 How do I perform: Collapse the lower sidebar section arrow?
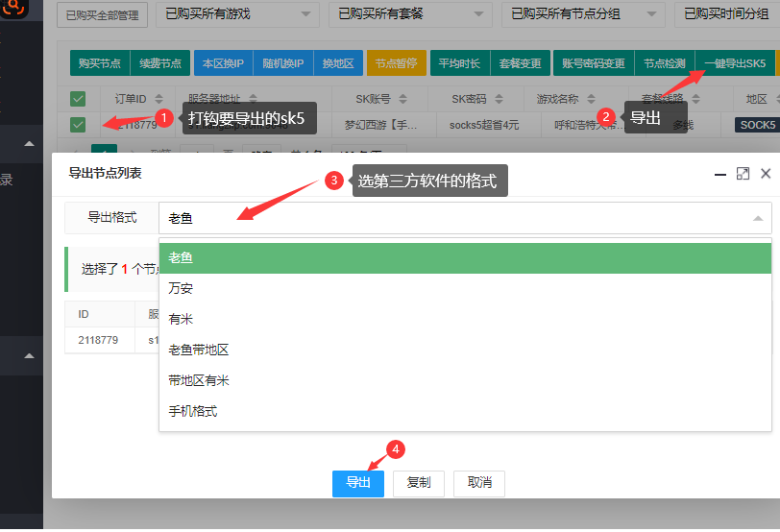tap(30, 355)
